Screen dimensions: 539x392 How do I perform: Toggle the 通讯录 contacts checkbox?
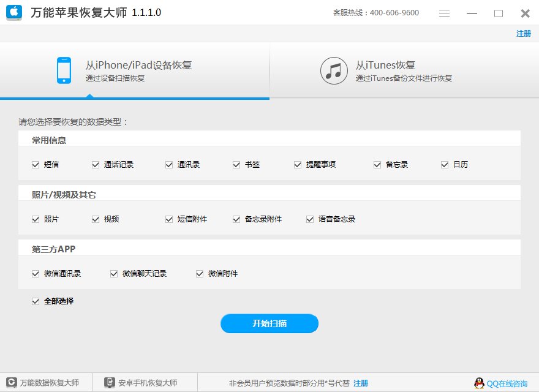click(x=168, y=164)
